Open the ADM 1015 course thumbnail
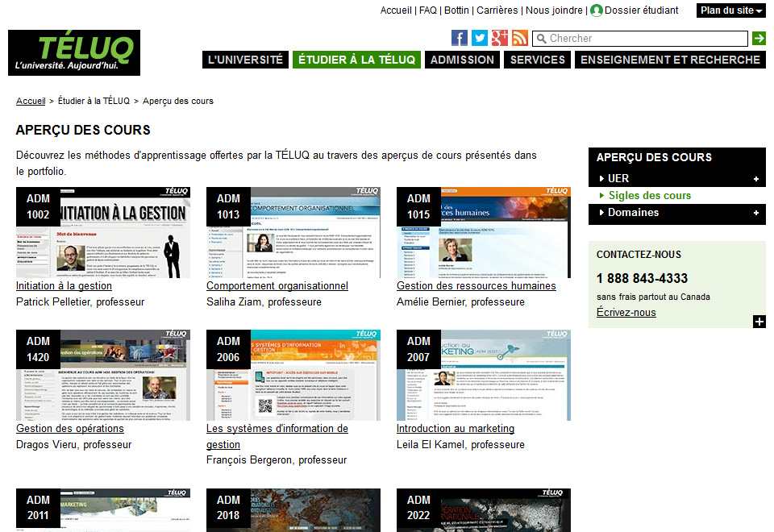Screen dimensions: 774x532 [x=483, y=232]
